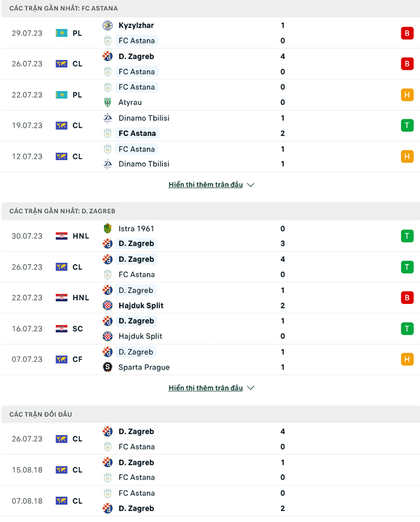Click Dinamo Tbilisi crest in 19.07.23 match

107,118
